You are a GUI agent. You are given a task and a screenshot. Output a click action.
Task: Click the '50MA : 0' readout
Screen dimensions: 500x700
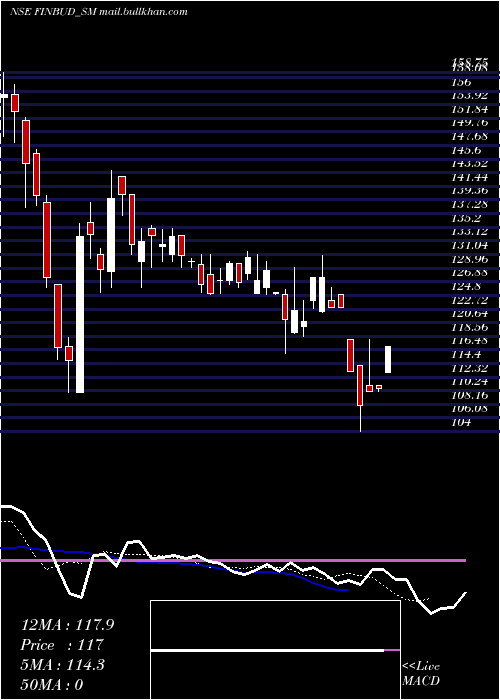tap(52, 685)
